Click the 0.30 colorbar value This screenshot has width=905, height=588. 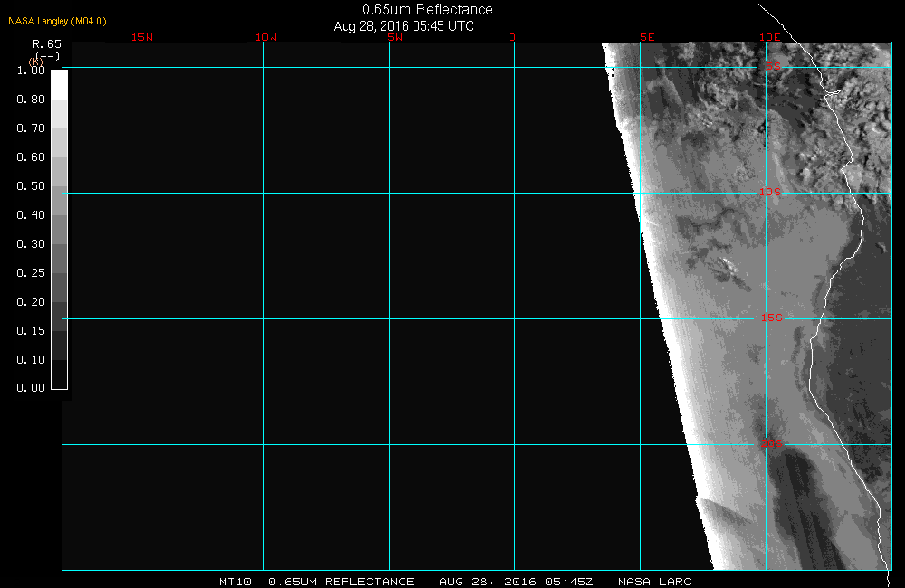click(31, 244)
